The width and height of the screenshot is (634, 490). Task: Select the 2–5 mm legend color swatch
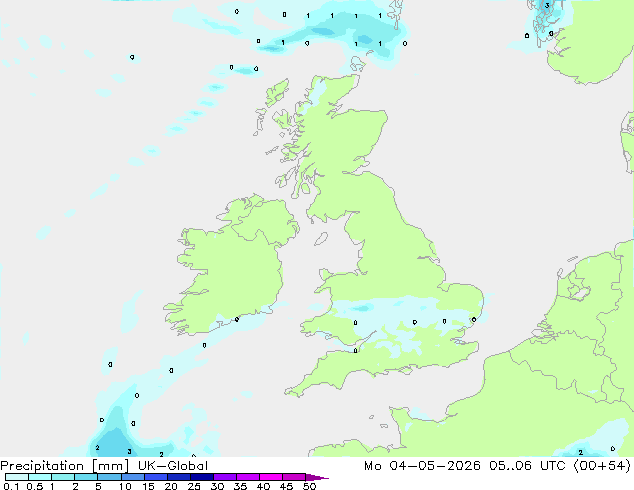point(86,477)
